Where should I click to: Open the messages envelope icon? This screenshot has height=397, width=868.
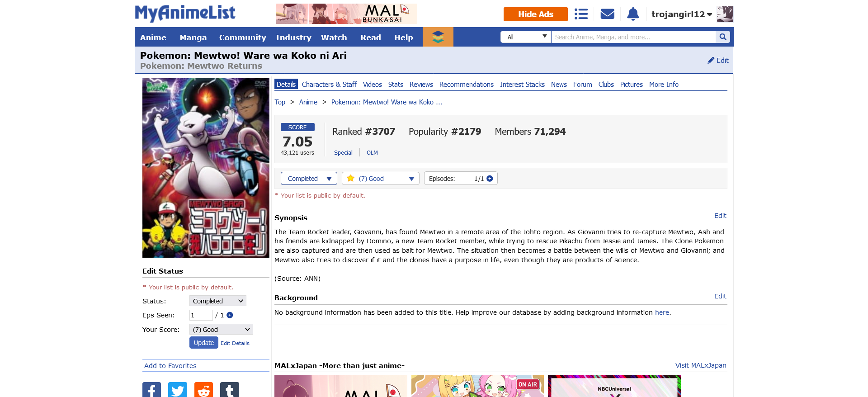point(607,14)
